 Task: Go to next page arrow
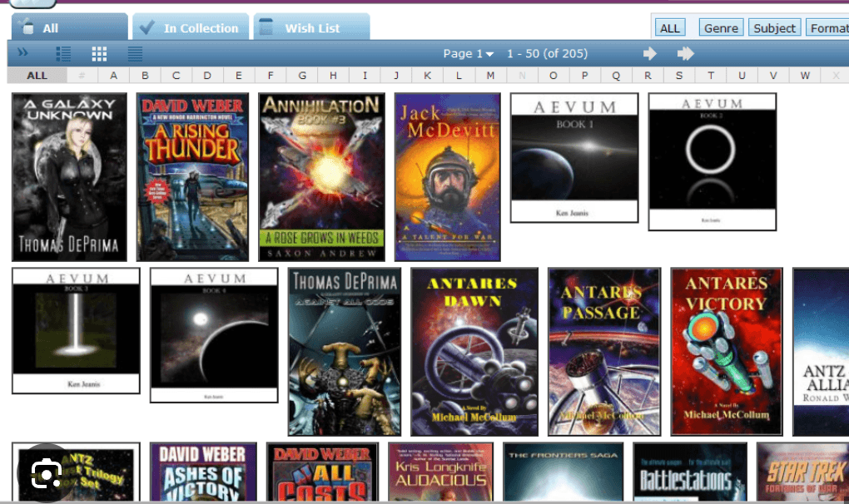click(650, 54)
